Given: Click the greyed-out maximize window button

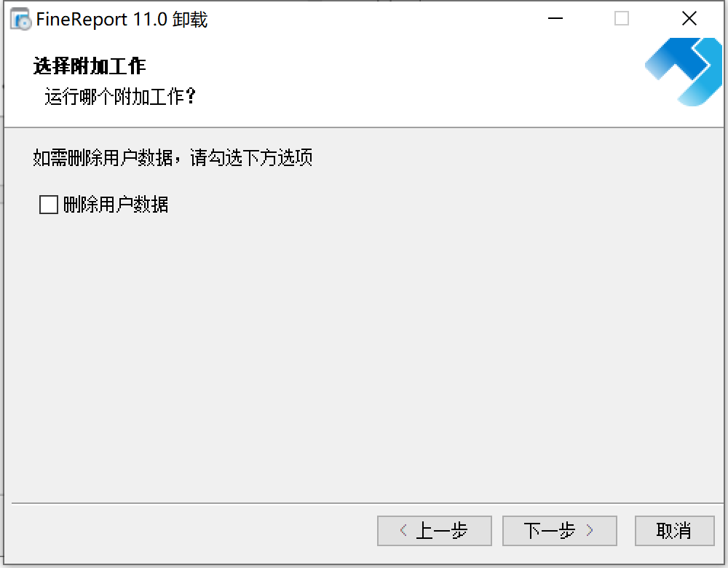Looking at the screenshot, I should coord(622,19).
